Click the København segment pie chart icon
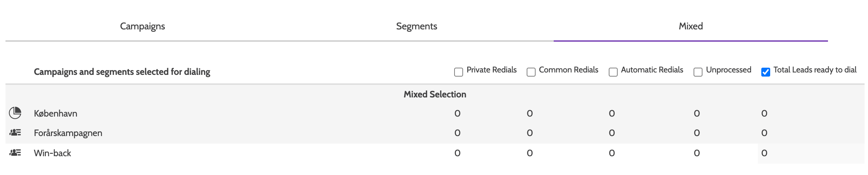The width and height of the screenshot is (868, 175). [x=15, y=113]
